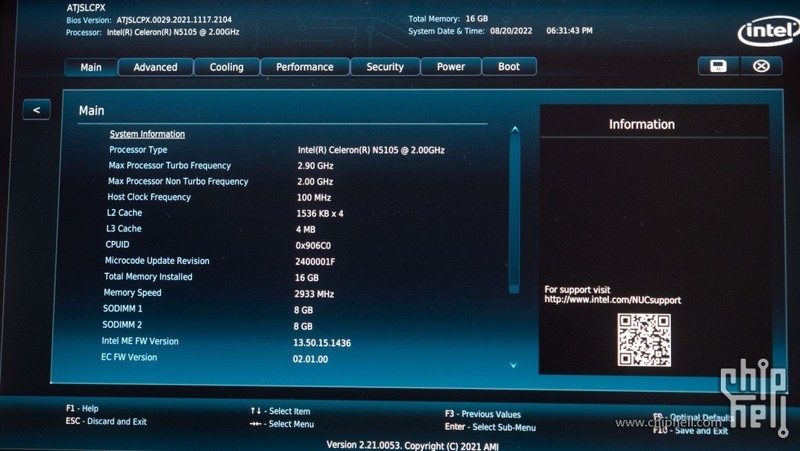Select the Memory Speed label
Image resolution: width=800 pixels, height=451 pixels.
coord(132,292)
